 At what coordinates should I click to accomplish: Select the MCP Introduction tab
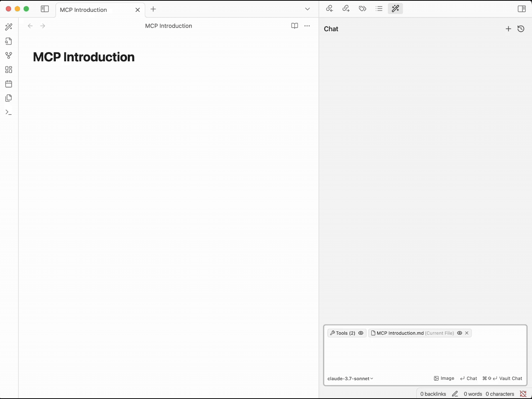coord(100,10)
